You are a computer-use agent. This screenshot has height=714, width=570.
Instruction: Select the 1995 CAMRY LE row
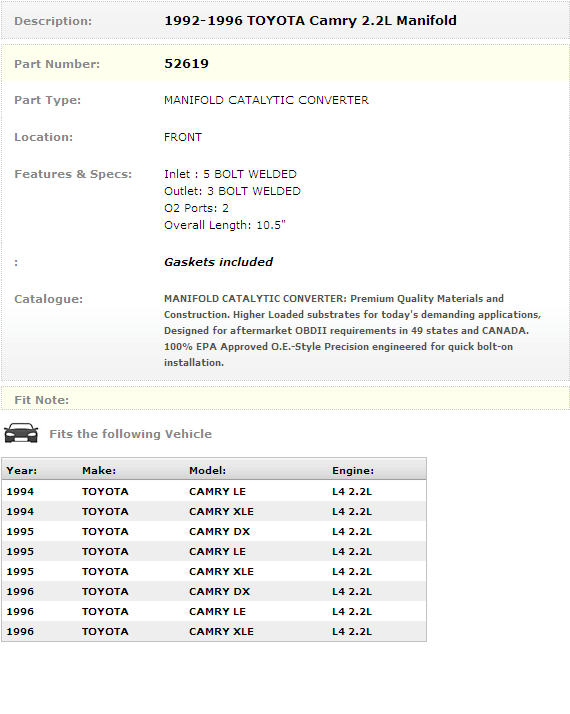[x=214, y=551]
